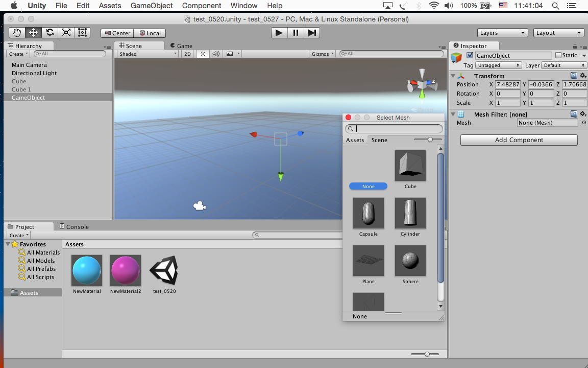The width and height of the screenshot is (588, 368).
Task: Select the Hand tool in toolbar
Action: [17, 33]
